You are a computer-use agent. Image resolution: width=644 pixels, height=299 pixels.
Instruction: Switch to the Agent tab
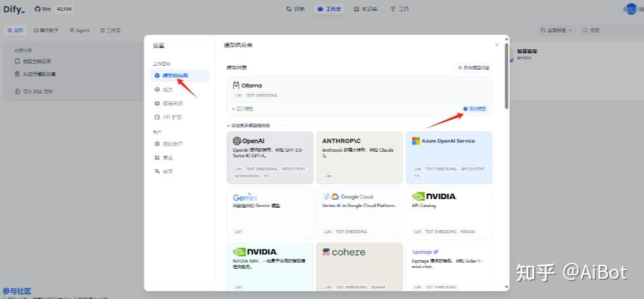coord(80,30)
